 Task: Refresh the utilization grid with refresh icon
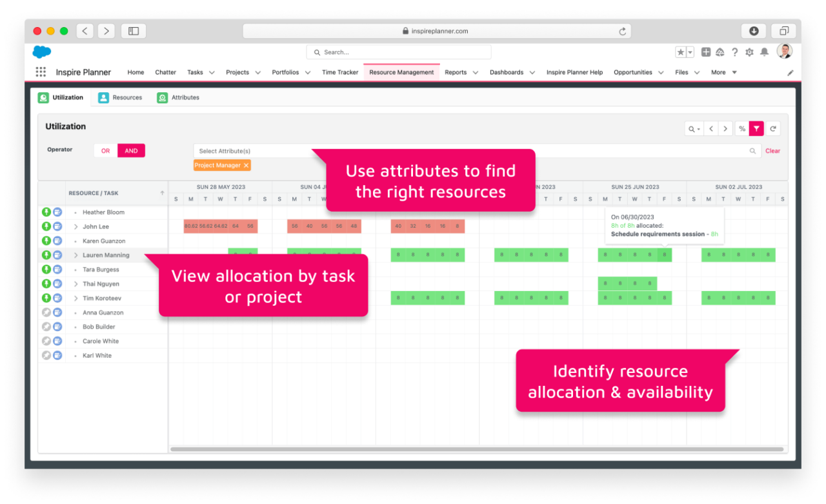pos(772,128)
